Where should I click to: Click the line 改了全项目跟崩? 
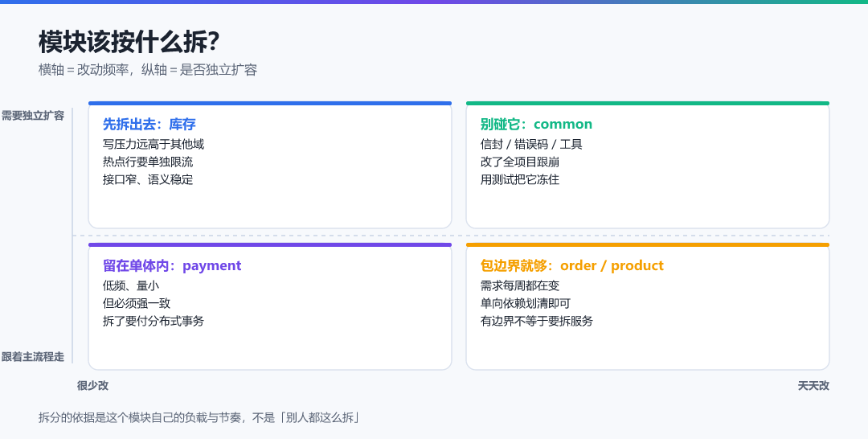tap(520, 162)
